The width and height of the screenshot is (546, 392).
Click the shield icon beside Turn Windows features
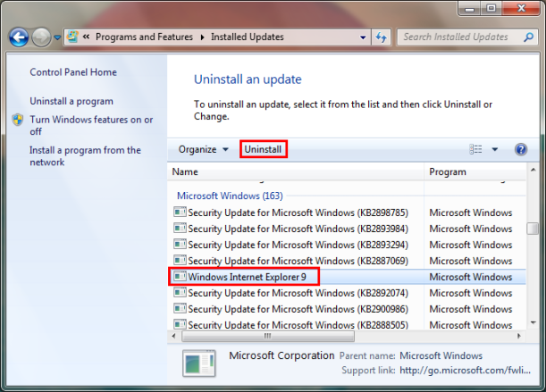point(17,120)
